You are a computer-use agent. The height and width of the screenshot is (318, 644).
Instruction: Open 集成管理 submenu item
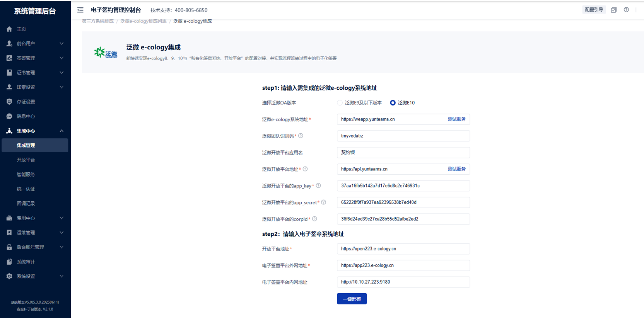pos(35,145)
